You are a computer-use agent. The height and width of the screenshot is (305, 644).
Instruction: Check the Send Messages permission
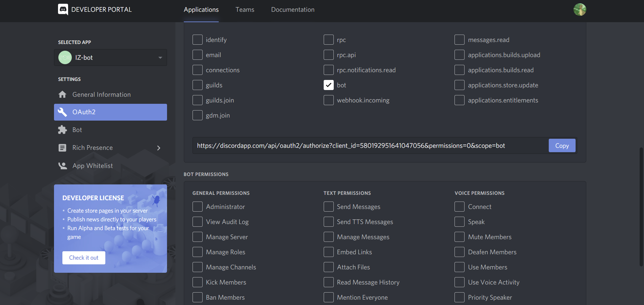tap(329, 207)
